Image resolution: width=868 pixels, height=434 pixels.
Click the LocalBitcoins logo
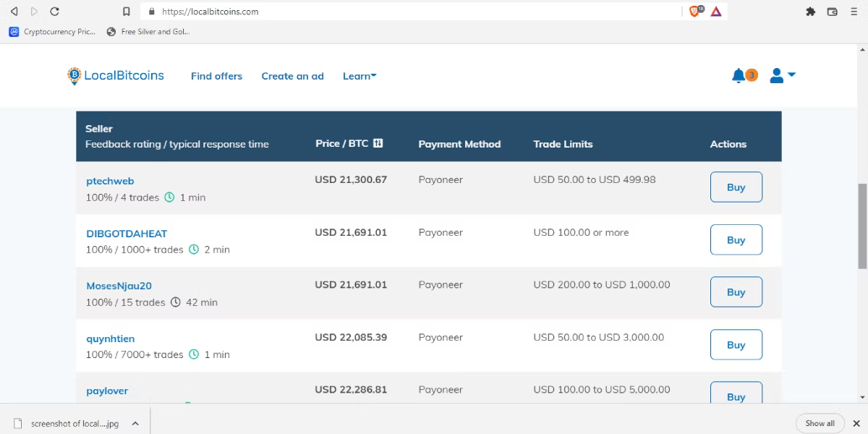(116, 75)
